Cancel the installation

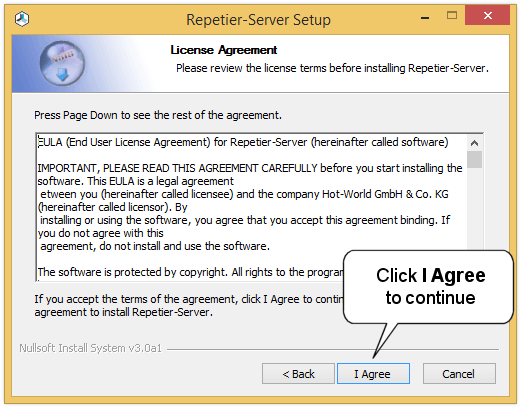pyautogui.click(x=459, y=374)
